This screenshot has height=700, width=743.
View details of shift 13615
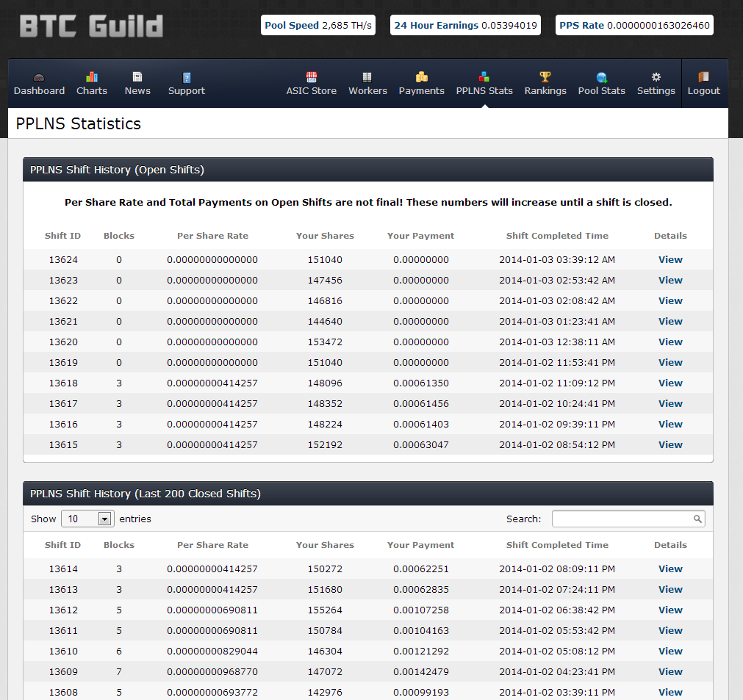point(670,444)
